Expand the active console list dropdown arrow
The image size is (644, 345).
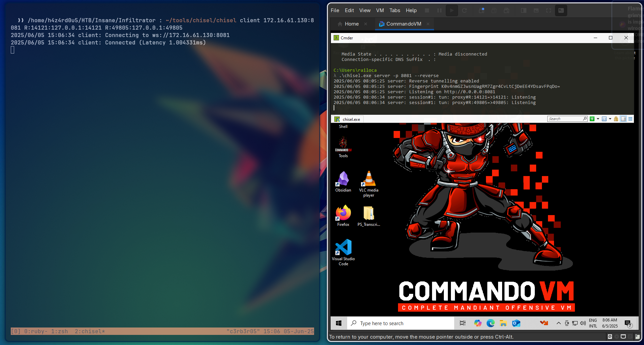610,119
